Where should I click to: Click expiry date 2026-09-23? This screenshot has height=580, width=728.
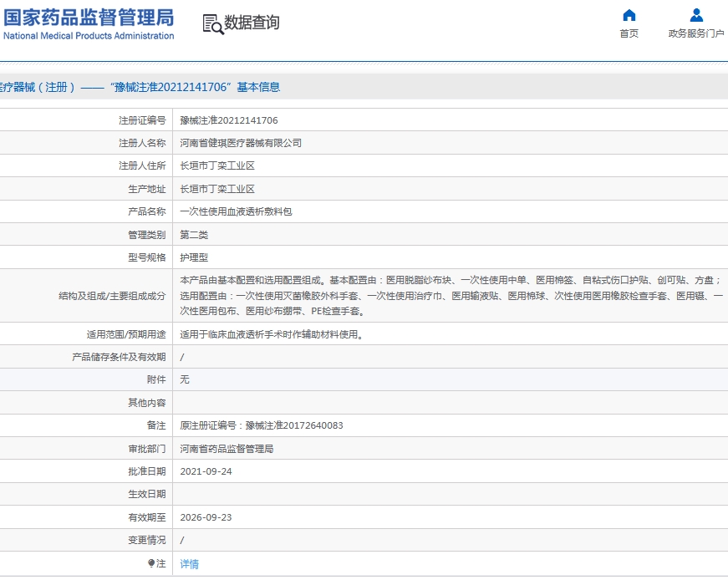click(x=206, y=517)
